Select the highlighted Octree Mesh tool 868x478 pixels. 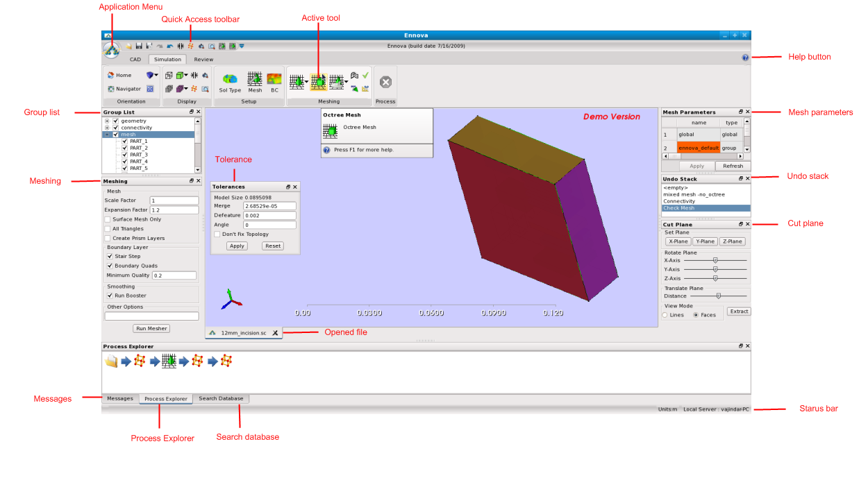point(319,82)
